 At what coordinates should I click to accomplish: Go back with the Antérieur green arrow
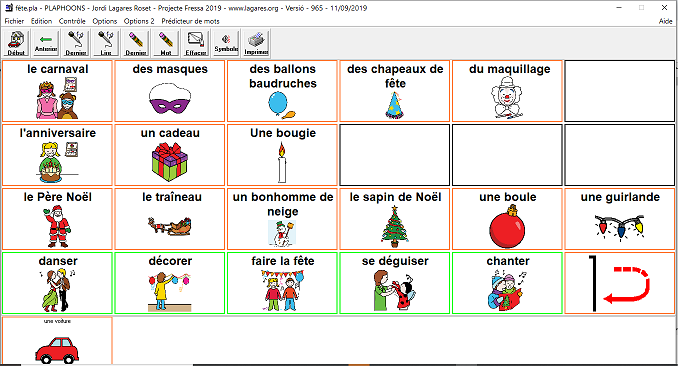tap(46, 43)
